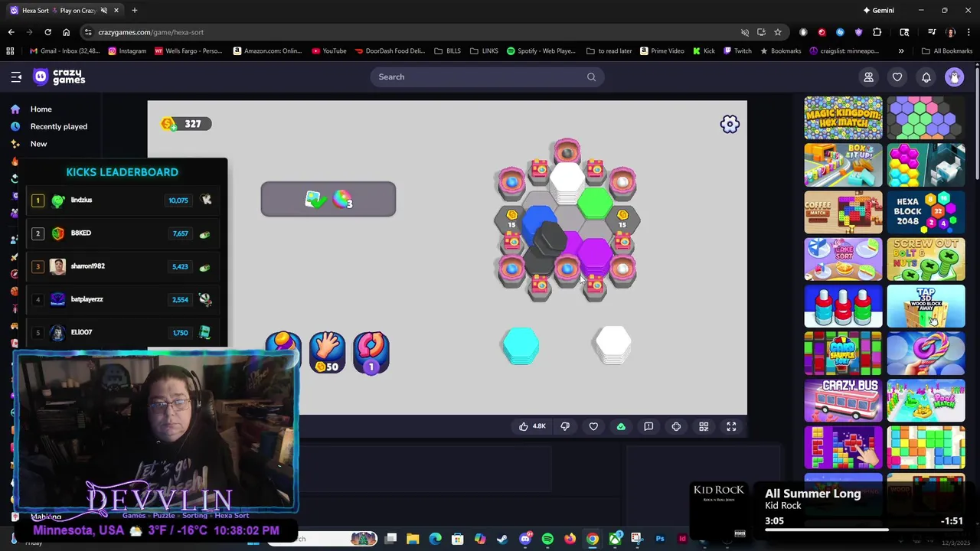Go back in browser history
The height and width of the screenshot is (551, 980).
point(11,32)
